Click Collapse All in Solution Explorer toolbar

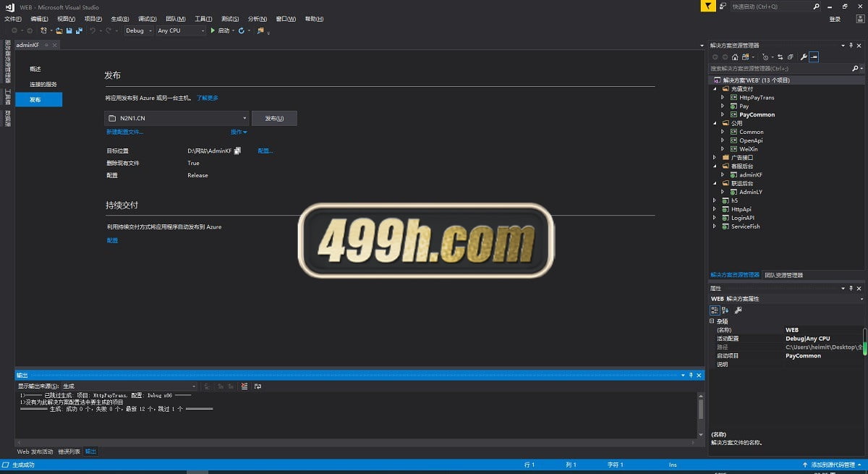point(791,56)
